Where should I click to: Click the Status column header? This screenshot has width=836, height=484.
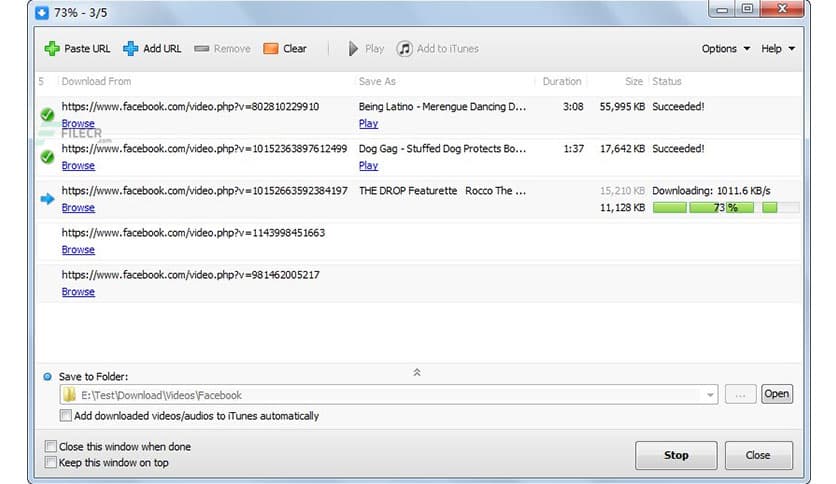667,81
